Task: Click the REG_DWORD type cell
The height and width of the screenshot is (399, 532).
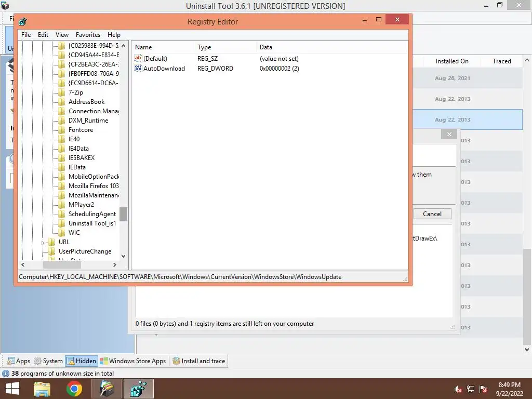Action: pos(215,68)
